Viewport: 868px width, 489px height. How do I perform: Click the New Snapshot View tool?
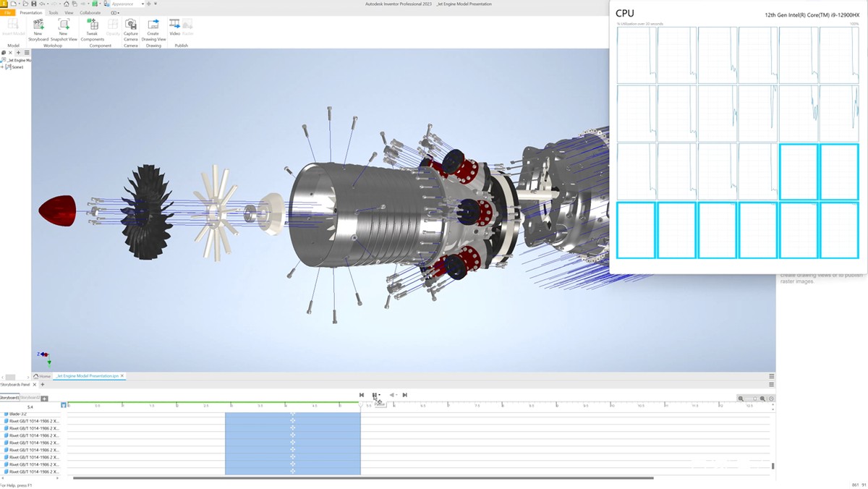tap(64, 29)
